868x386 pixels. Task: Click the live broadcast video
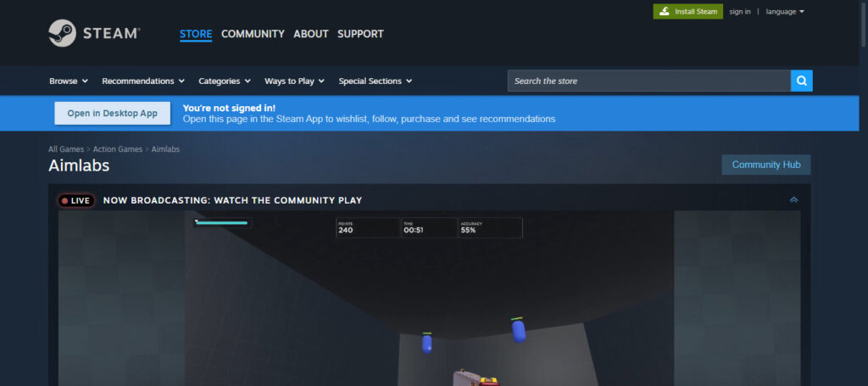429,298
